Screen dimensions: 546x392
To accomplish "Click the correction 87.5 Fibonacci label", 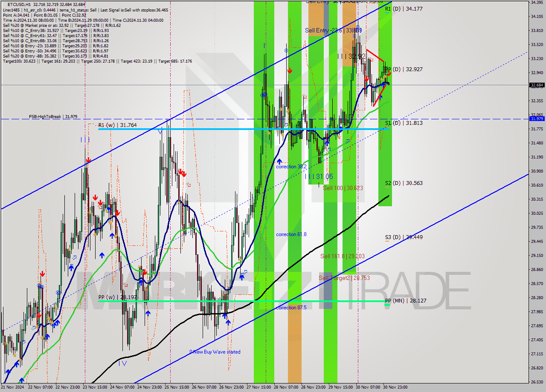I will [x=291, y=307].
